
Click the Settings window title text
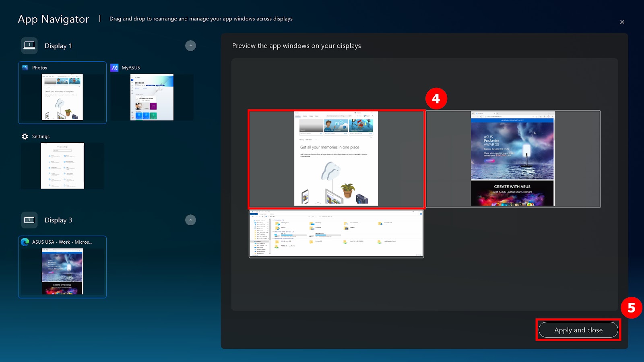(x=41, y=136)
